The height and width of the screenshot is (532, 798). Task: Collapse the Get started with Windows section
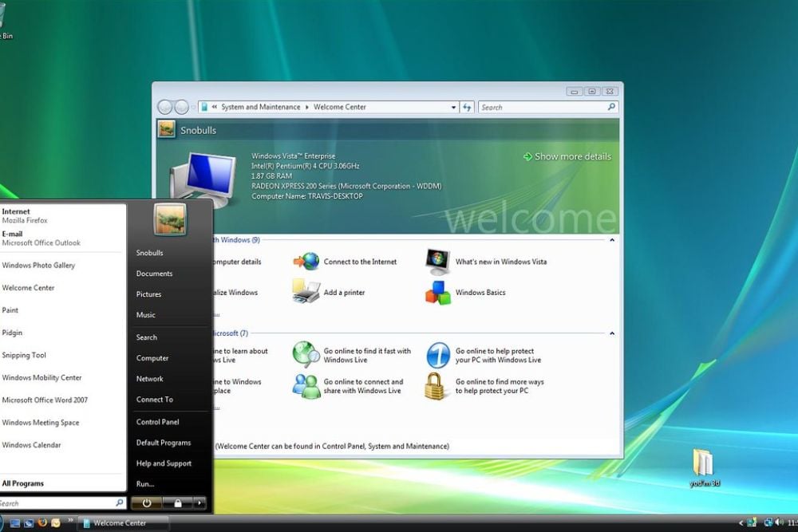pos(612,239)
